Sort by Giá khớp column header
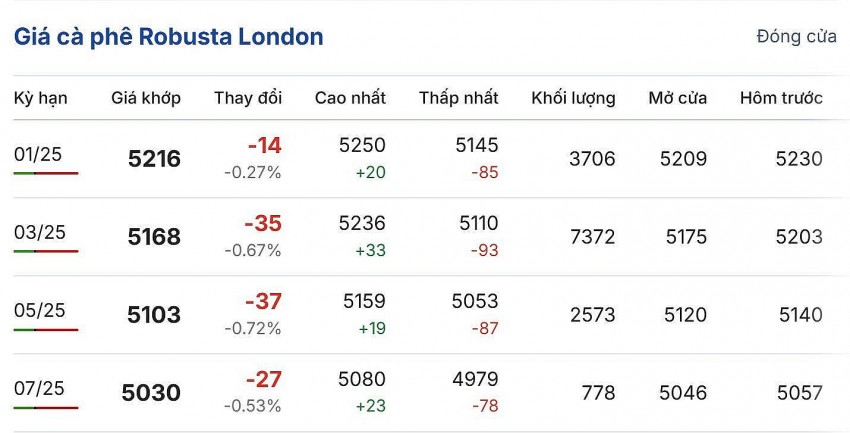Screen dimensions: 850x433 point(146,98)
